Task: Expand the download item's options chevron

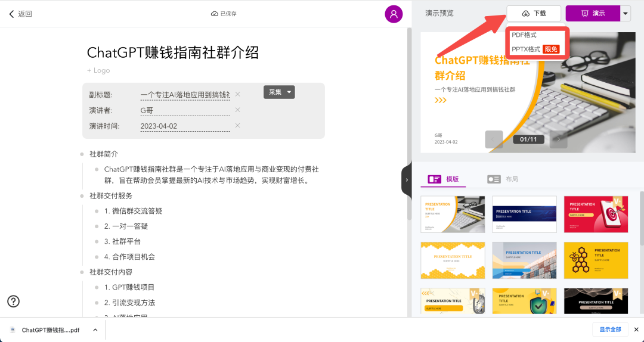Action: point(95,329)
